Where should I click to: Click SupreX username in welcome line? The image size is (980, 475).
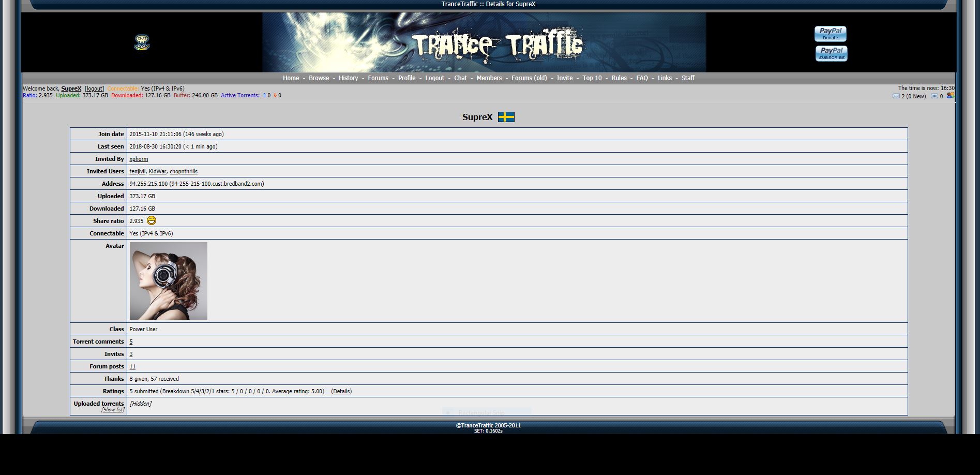71,88
